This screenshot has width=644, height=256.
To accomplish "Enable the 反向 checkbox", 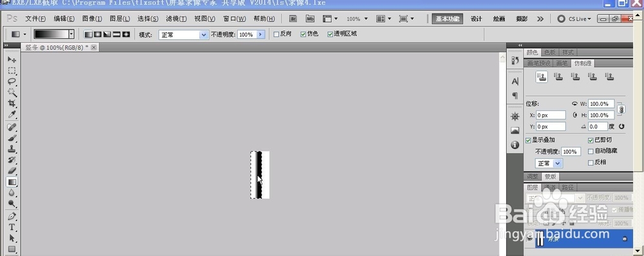I will (276, 34).
